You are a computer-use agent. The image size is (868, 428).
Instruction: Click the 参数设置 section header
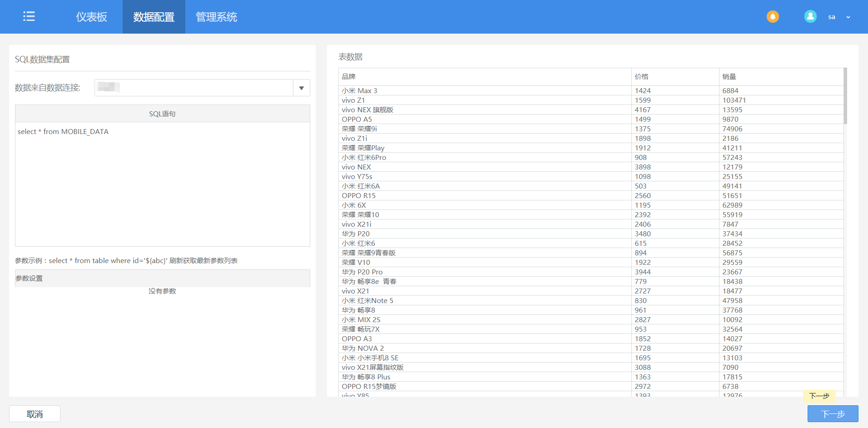163,279
